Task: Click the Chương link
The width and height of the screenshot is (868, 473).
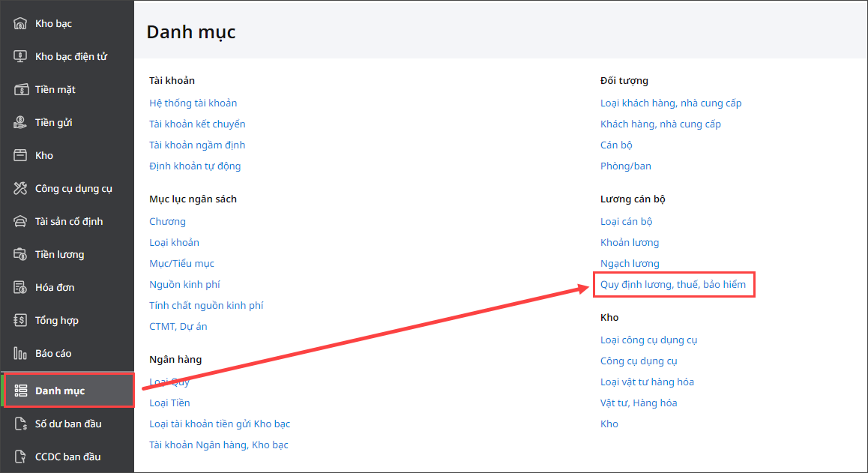Action: point(167,222)
